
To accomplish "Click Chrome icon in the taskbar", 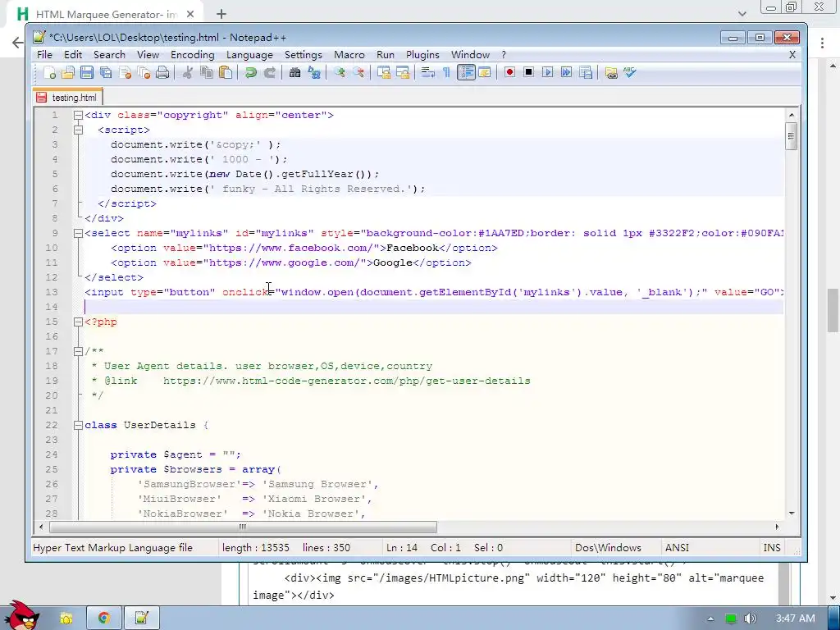I will coord(104,619).
